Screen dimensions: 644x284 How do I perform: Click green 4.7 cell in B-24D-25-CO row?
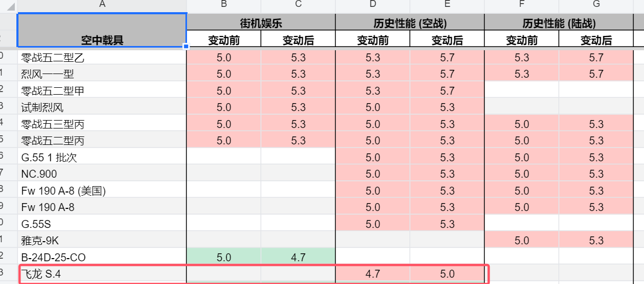tap(298, 257)
